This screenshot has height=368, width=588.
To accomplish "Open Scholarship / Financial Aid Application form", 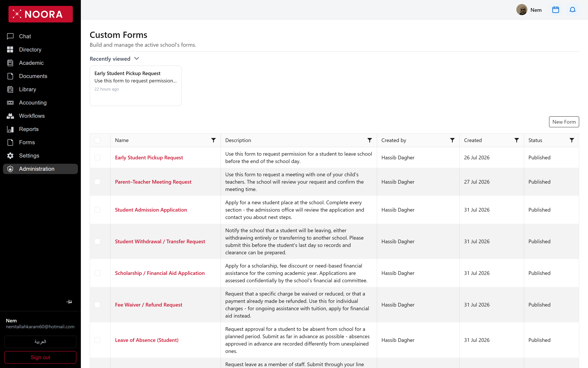I will pyautogui.click(x=160, y=273).
